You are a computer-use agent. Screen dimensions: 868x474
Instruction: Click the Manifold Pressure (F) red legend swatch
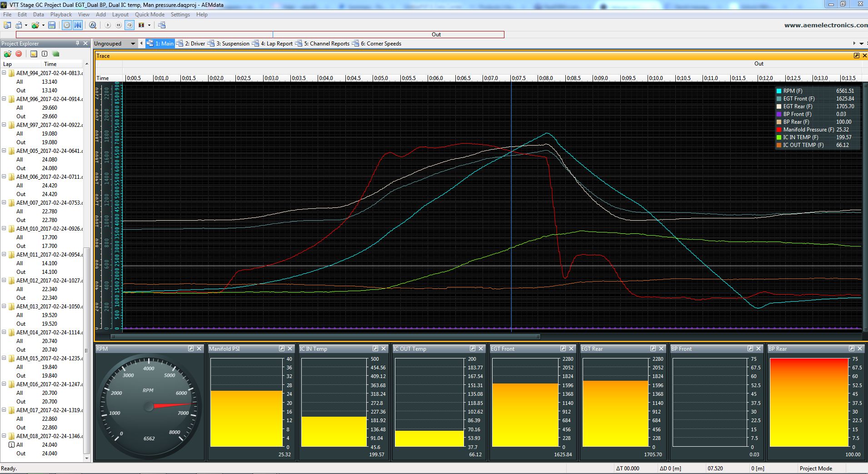pyautogui.click(x=779, y=130)
